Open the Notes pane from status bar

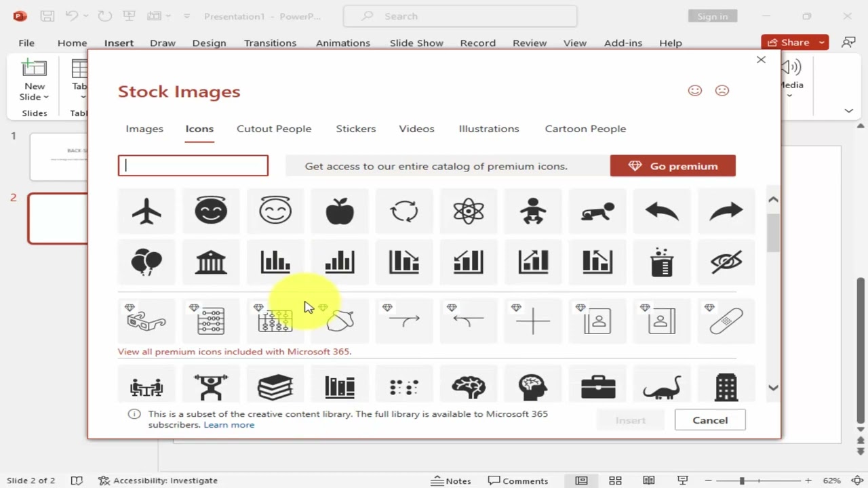coord(451,481)
